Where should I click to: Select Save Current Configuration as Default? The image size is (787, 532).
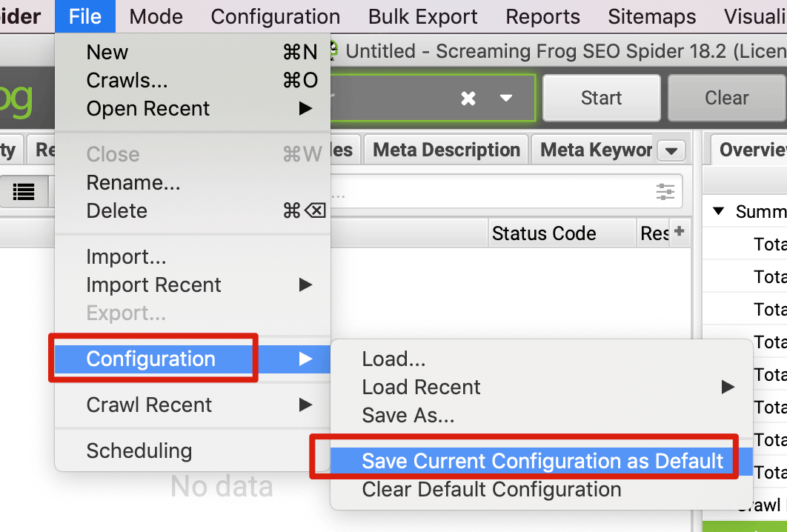click(542, 461)
